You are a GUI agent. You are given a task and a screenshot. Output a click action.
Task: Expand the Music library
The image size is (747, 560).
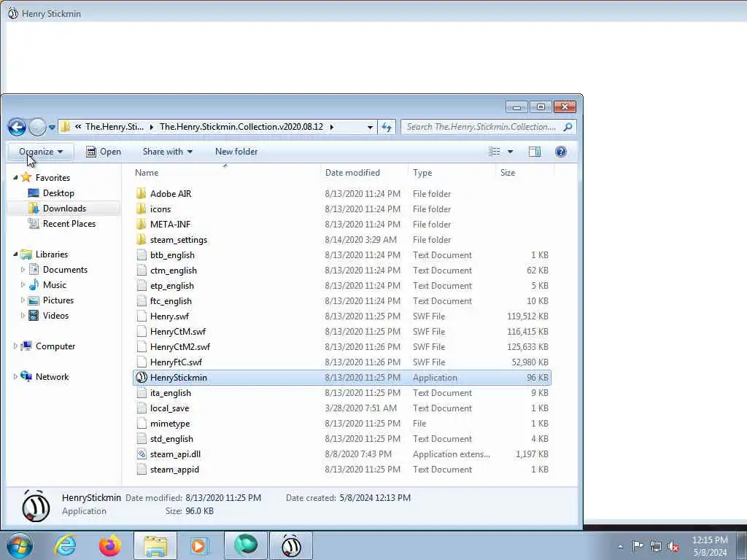pos(23,285)
